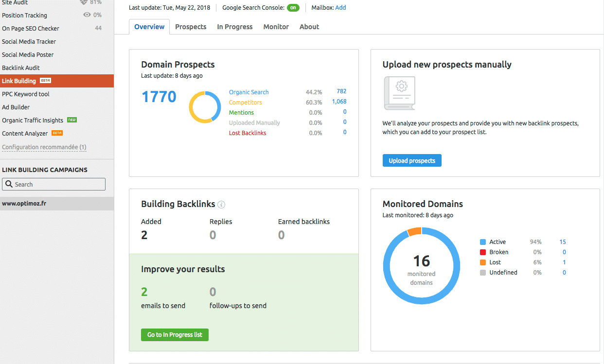This screenshot has height=364, width=604.
Task: Click the Site Audit health icon
Action: click(84, 2)
